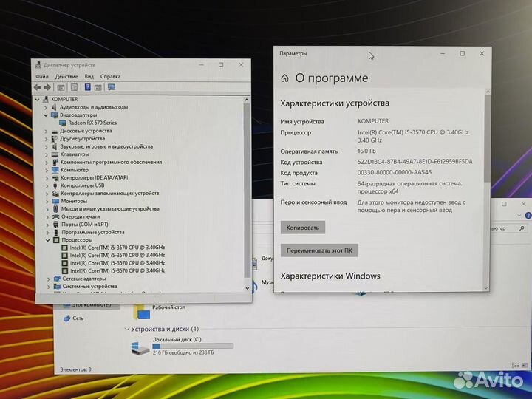
Task: Click the search magnifier icon in Explorer
Action: [x=522, y=228]
